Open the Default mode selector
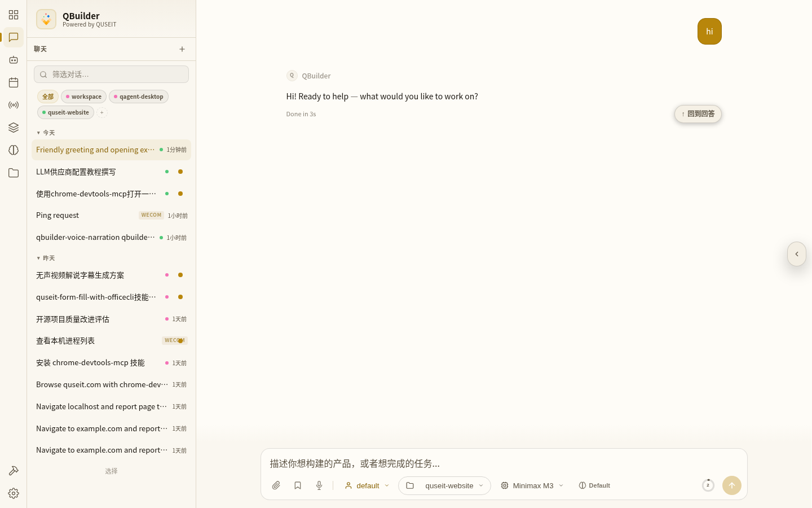Screen dimensions: 812x508 pos(594,485)
